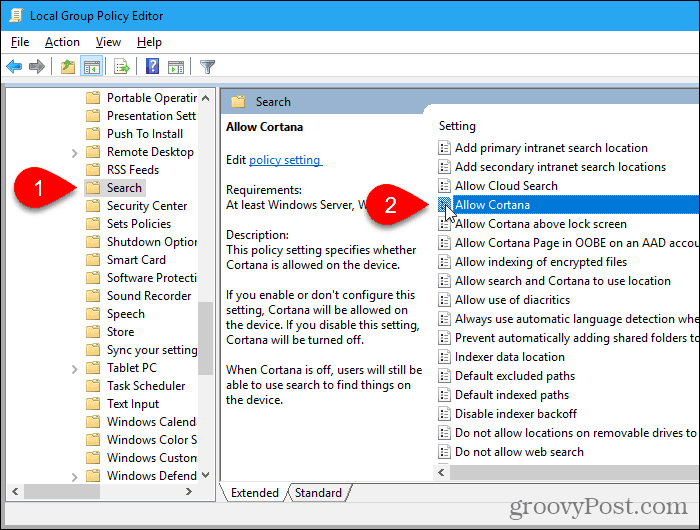The image size is (700, 530).
Task: Click the Allow Cloud Search policy icon
Action: click(x=444, y=186)
